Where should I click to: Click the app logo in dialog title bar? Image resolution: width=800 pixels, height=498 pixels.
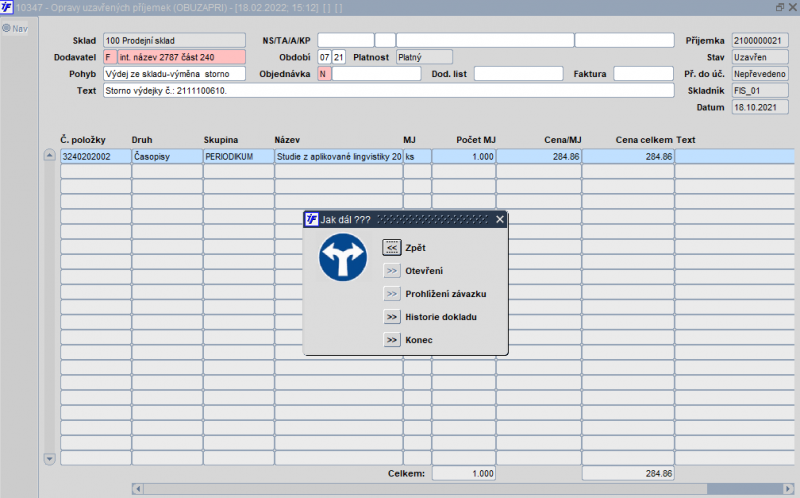pyautogui.click(x=312, y=219)
